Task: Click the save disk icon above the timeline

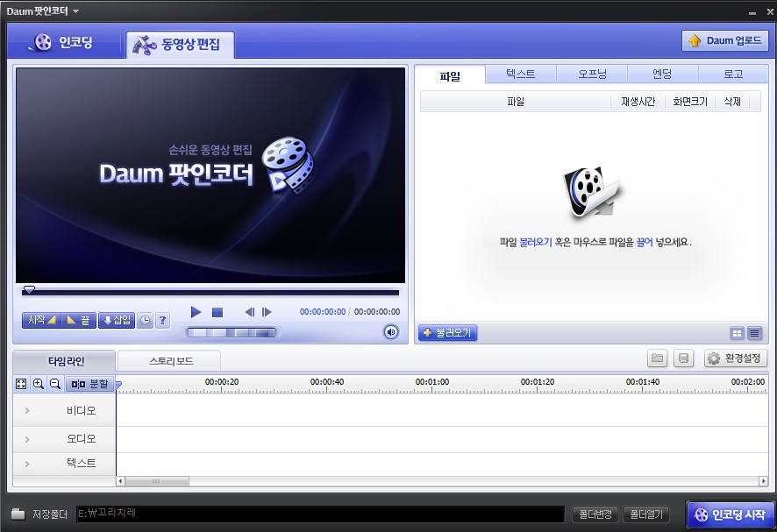Action: 683,358
